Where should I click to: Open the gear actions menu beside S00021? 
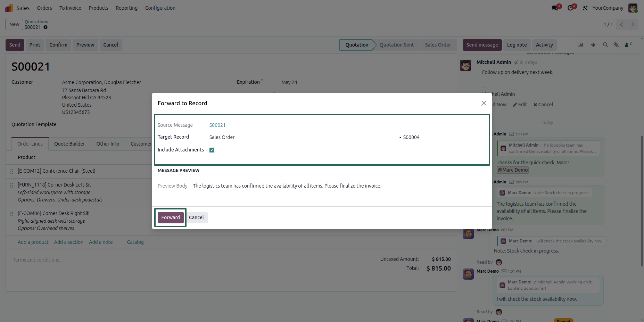pyautogui.click(x=46, y=27)
